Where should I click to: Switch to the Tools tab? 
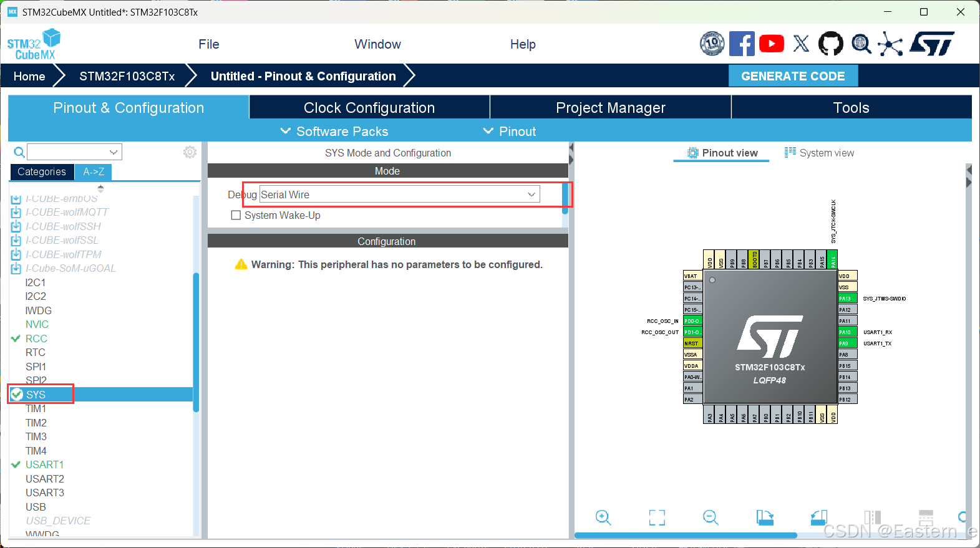851,107
